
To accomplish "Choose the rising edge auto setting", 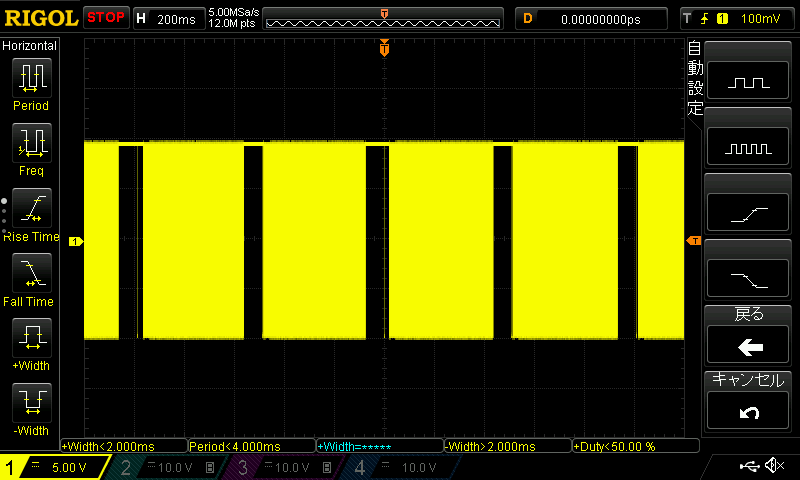I will click(x=748, y=213).
